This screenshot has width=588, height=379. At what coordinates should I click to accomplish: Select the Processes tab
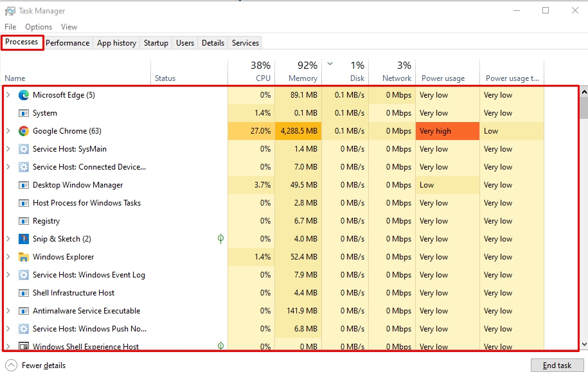(x=22, y=42)
